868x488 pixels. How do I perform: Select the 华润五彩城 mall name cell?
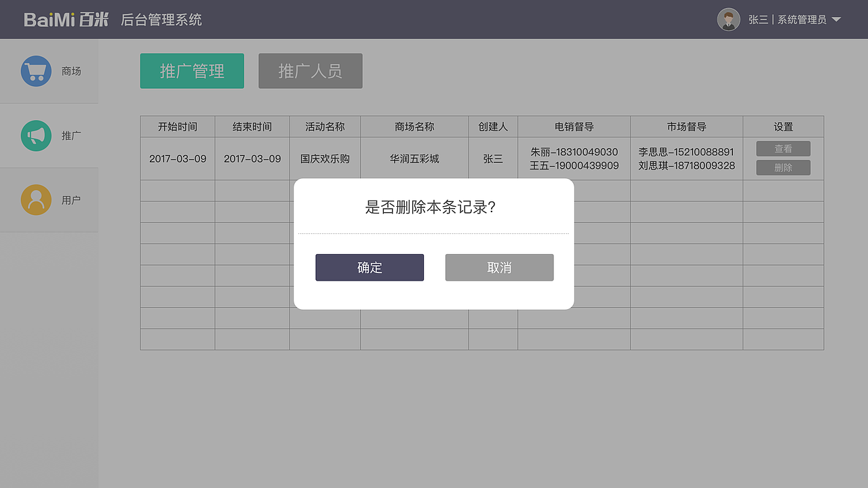[x=414, y=159]
